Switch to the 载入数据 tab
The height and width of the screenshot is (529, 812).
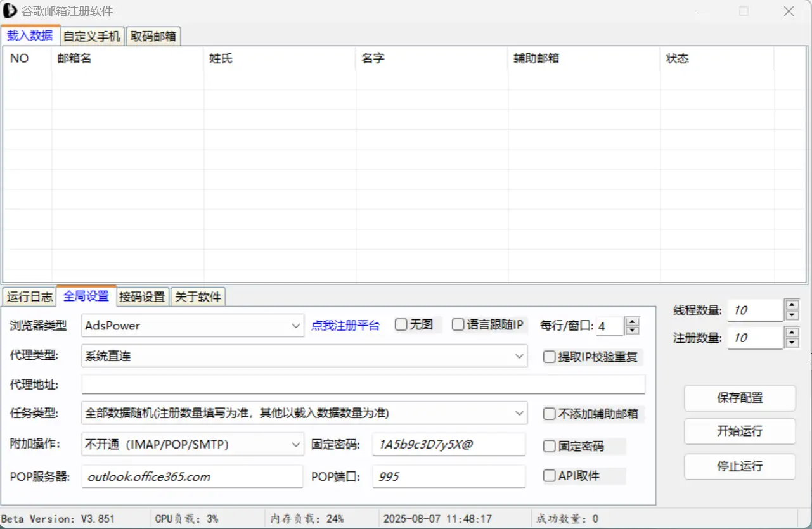pyautogui.click(x=30, y=35)
